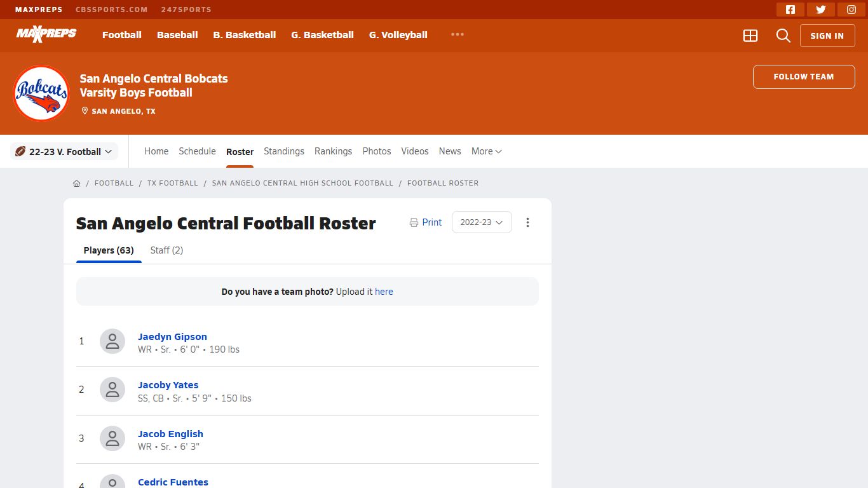Go to Baseball in top navigation
Image resolution: width=868 pixels, height=488 pixels.
click(x=177, y=35)
